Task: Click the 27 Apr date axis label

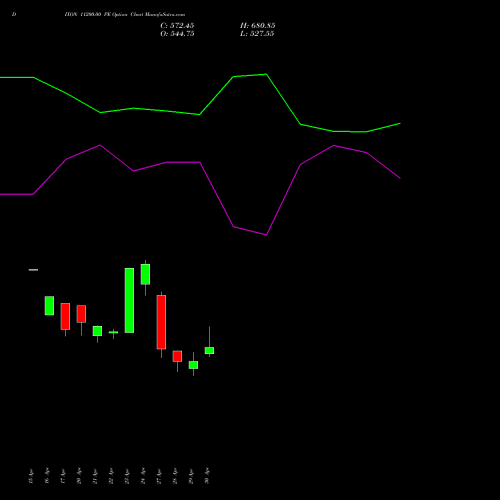Action: [x=159, y=476]
